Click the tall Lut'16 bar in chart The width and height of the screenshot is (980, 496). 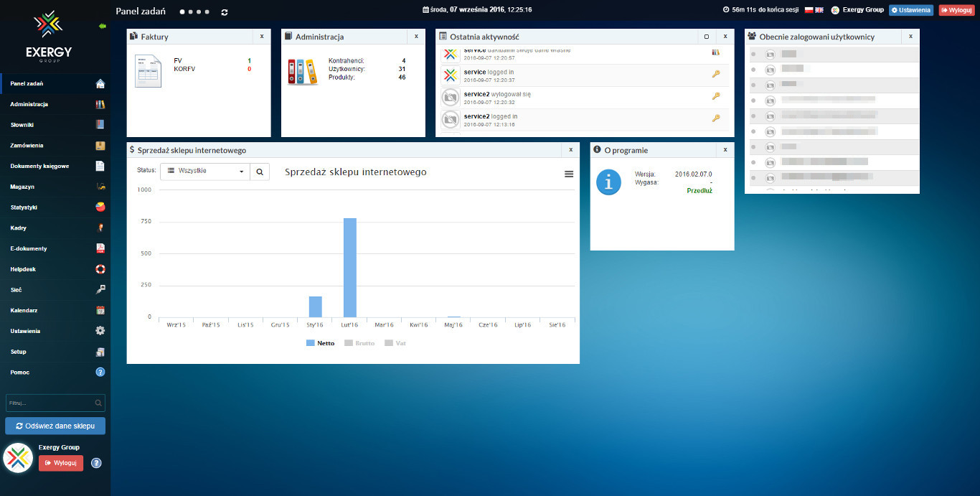click(x=350, y=268)
